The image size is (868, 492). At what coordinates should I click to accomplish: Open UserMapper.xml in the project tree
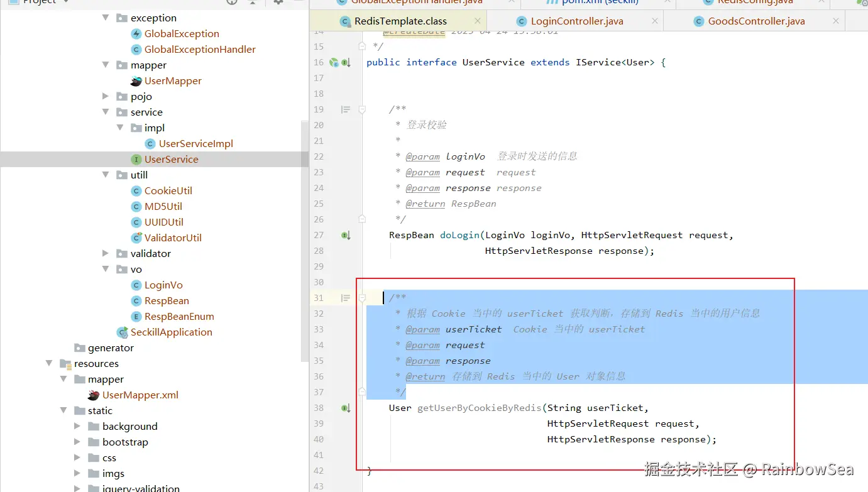[x=140, y=395]
